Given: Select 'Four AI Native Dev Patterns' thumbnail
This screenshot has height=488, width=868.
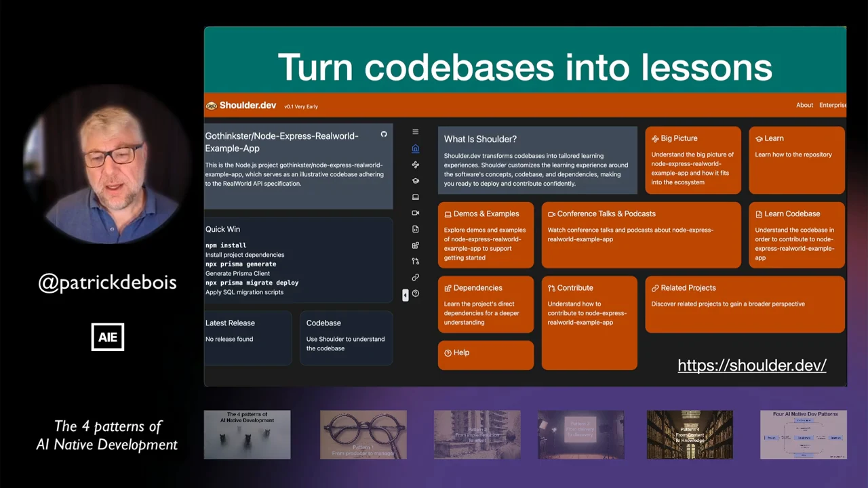Looking at the screenshot, I should pos(804,434).
